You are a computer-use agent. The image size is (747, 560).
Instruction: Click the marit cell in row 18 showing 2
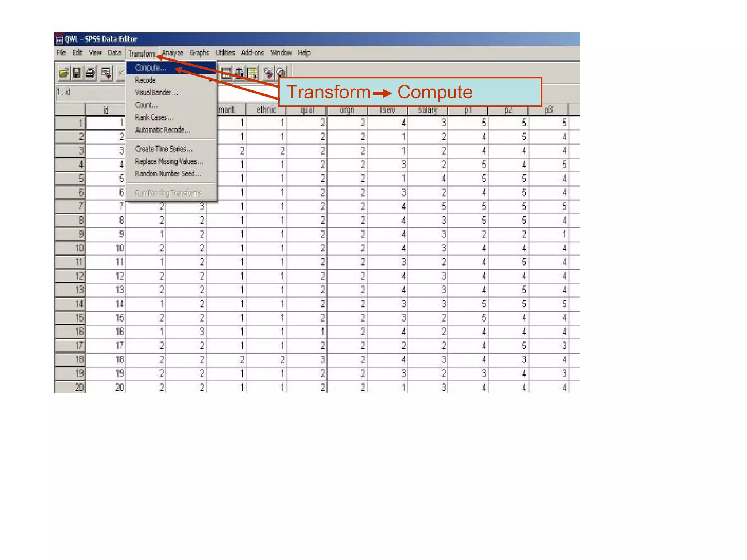pos(227,359)
